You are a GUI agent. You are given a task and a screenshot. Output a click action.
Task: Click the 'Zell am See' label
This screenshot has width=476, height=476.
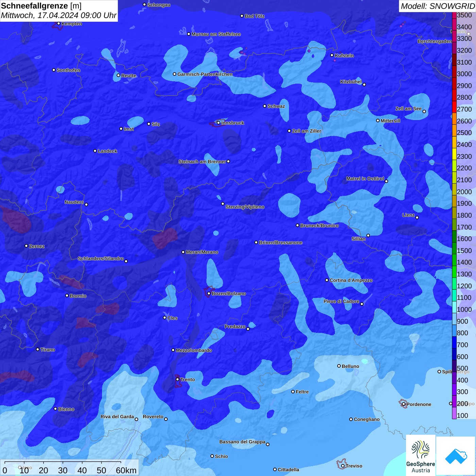(408, 108)
